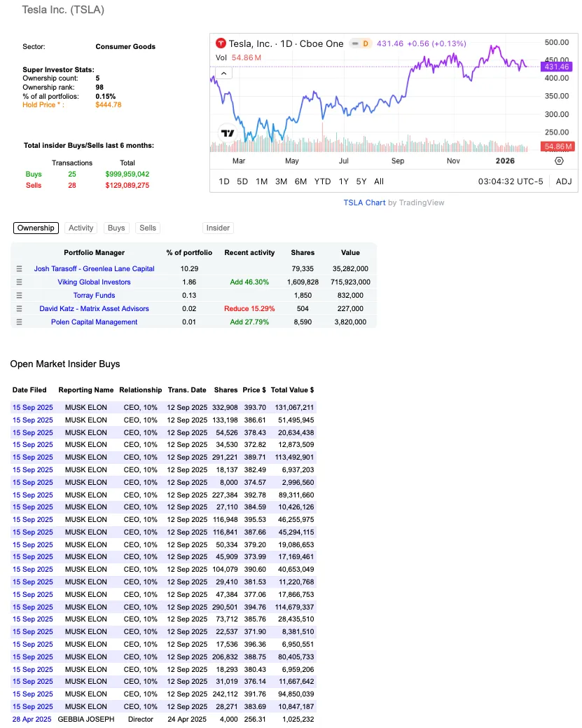Click the TradingView logo on the chart
The image size is (582, 728).
tap(228, 133)
